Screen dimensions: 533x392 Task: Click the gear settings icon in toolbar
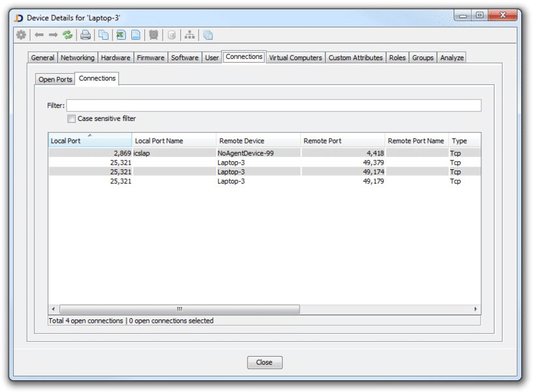click(x=21, y=35)
